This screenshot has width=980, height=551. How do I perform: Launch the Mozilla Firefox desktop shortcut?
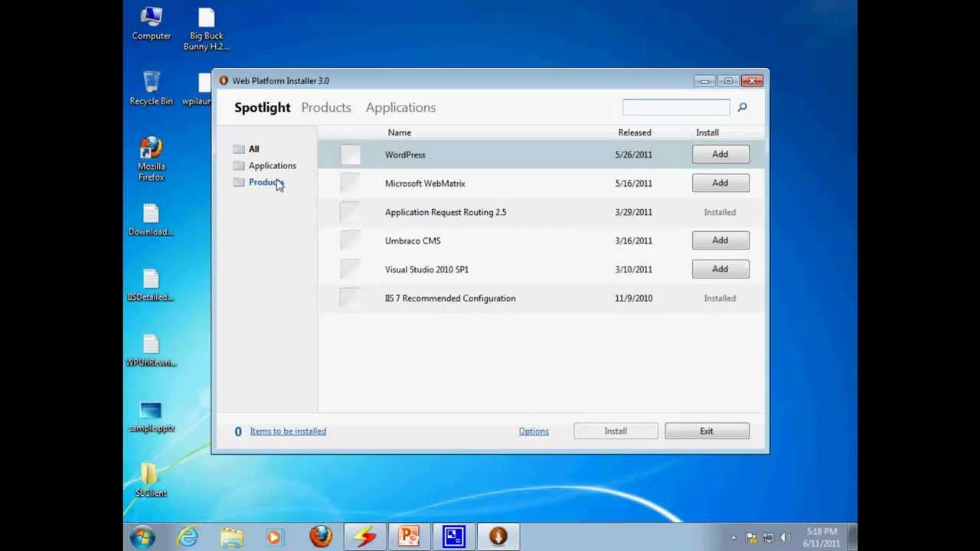[x=151, y=158]
